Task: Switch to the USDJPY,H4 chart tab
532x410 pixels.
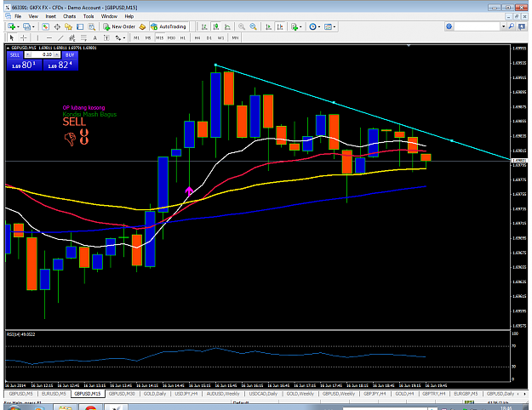Action: 186,394
